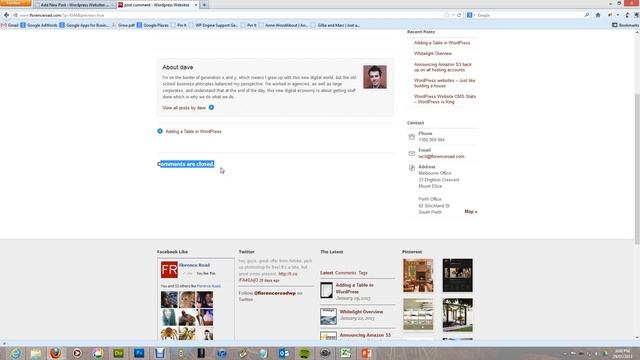Open the Twitter follow handle link

(x=275, y=293)
